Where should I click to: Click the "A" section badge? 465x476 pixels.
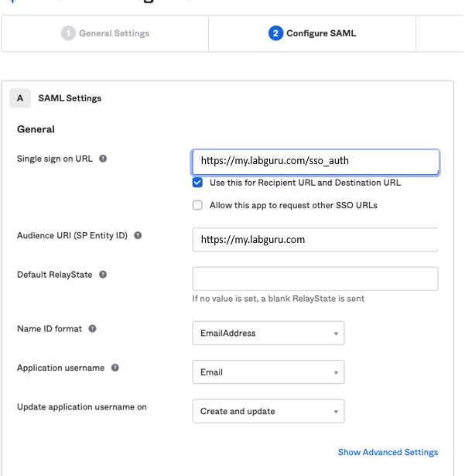(20, 98)
